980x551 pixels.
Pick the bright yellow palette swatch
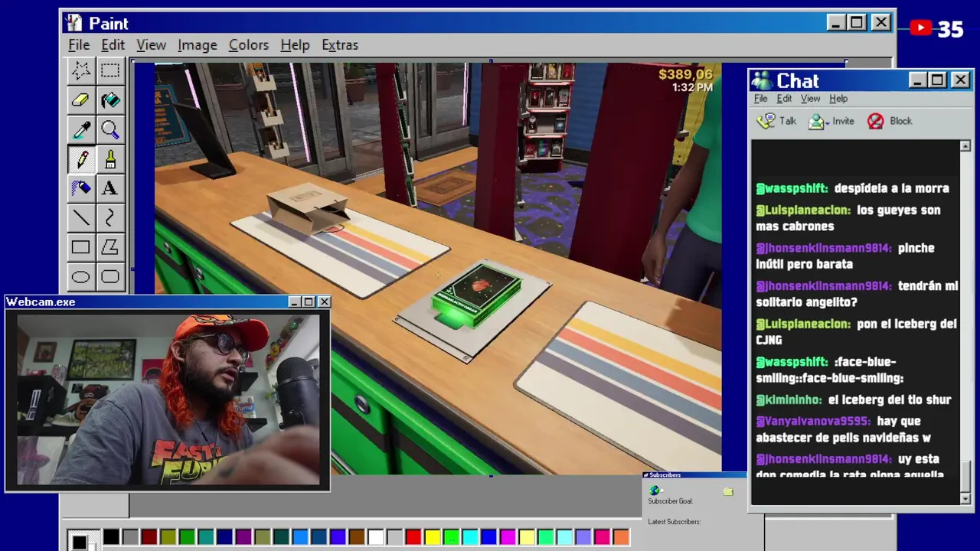[x=432, y=537]
